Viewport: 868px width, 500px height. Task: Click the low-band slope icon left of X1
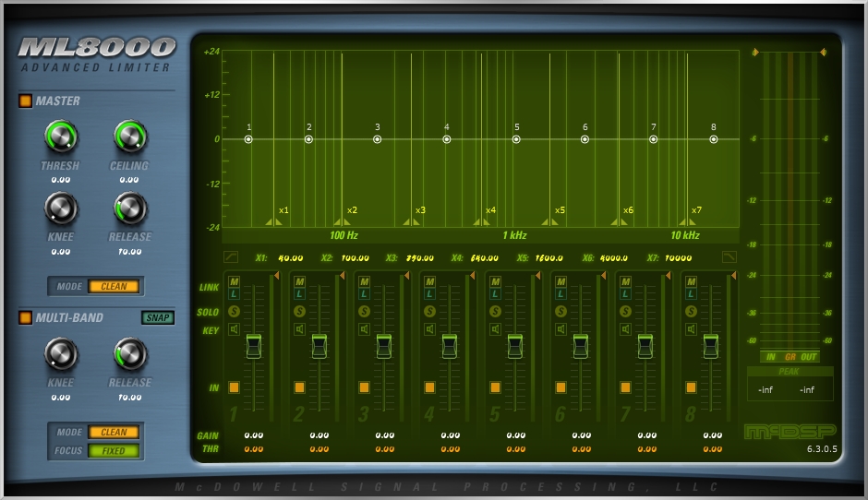click(231, 256)
